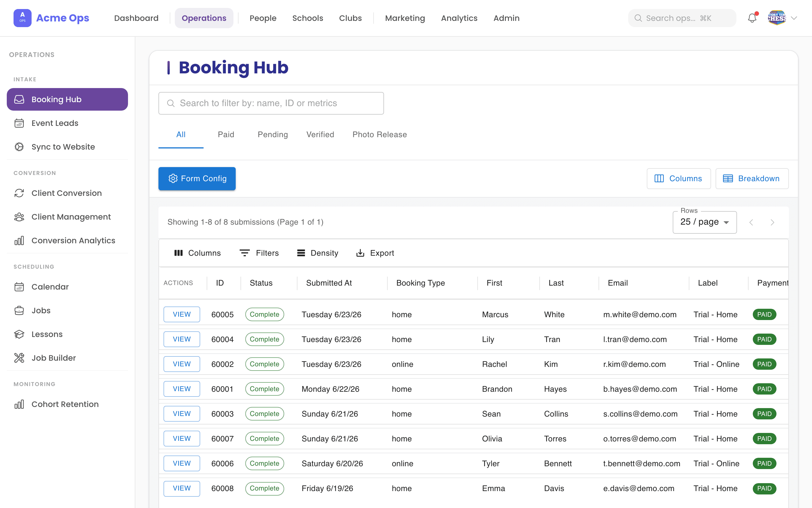Click the grid toolbar Columns icon
The height and width of the screenshot is (508, 812).
pos(178,253)
